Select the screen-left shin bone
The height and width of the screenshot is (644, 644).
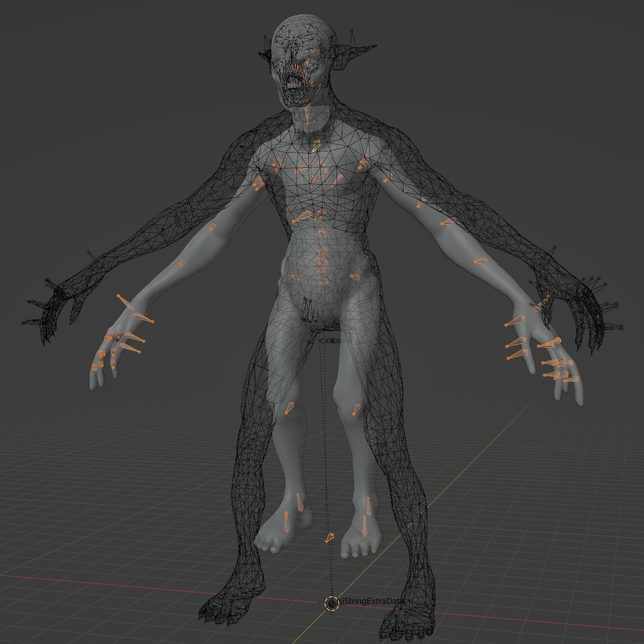coord(300,502)
